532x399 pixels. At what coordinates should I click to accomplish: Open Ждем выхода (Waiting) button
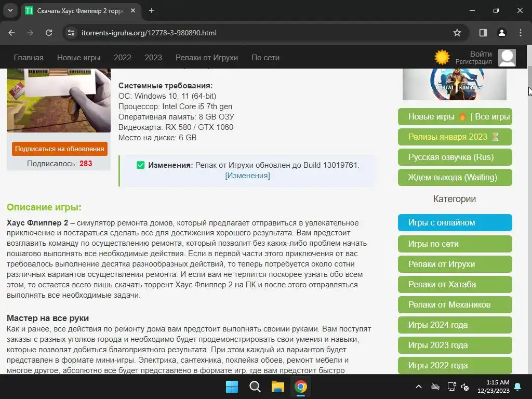(x=455, y=178)
